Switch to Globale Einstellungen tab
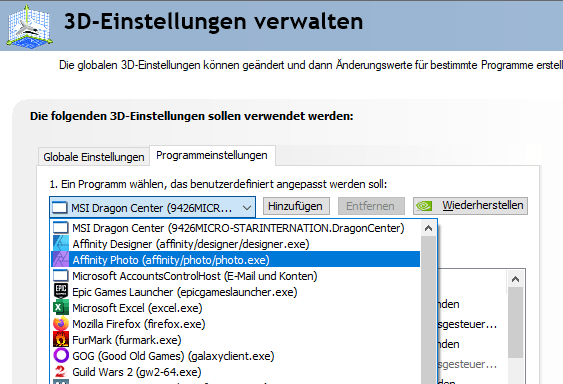The image size is (563, 384). 93,157
